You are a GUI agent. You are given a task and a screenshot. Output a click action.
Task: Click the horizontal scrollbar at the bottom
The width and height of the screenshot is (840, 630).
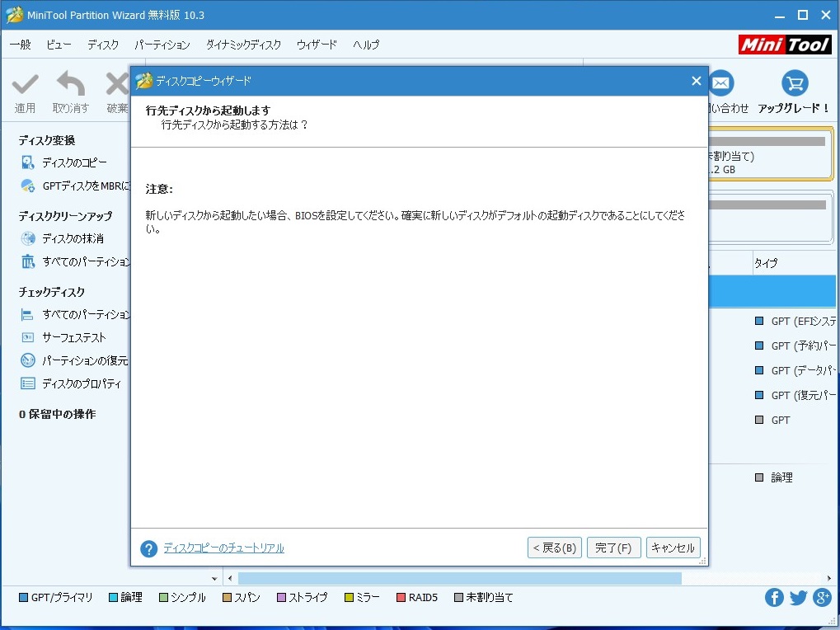(459, 579)
